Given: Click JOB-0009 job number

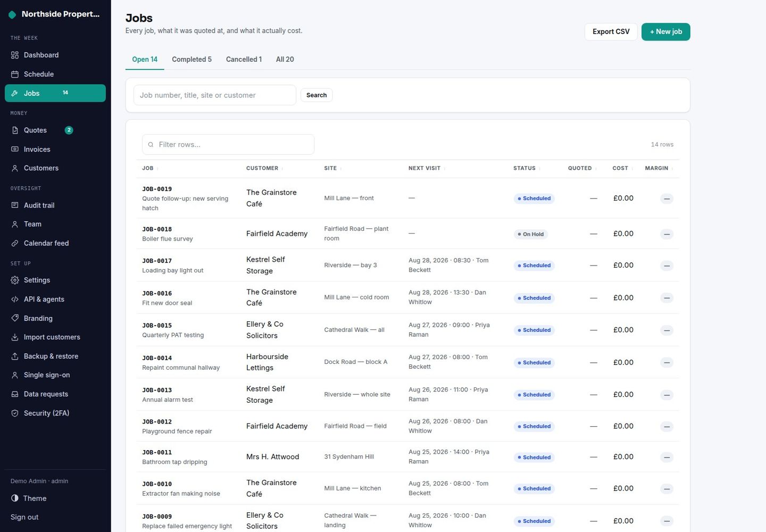Looking at the screenshot, I should point(157,517).
